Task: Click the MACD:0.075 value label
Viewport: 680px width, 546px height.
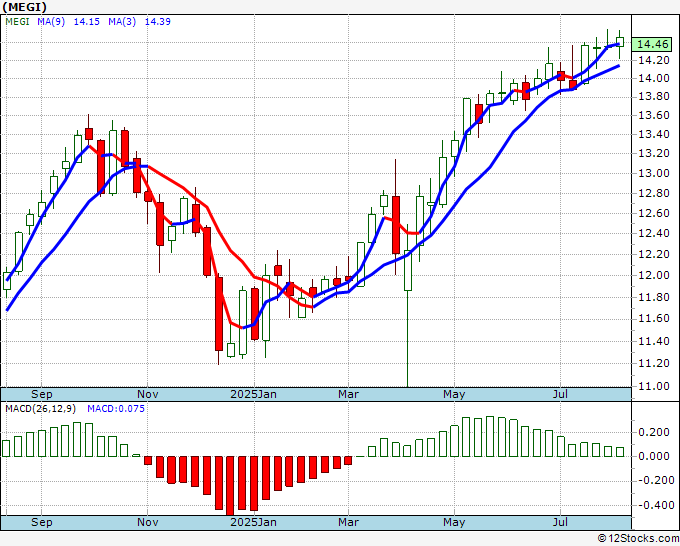Action: point(116,409)
